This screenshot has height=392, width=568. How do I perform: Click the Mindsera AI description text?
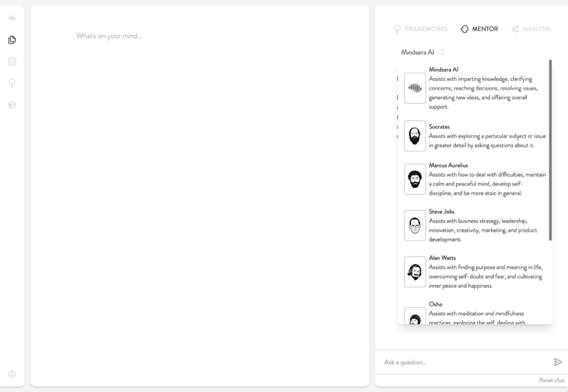coord(483,93)
